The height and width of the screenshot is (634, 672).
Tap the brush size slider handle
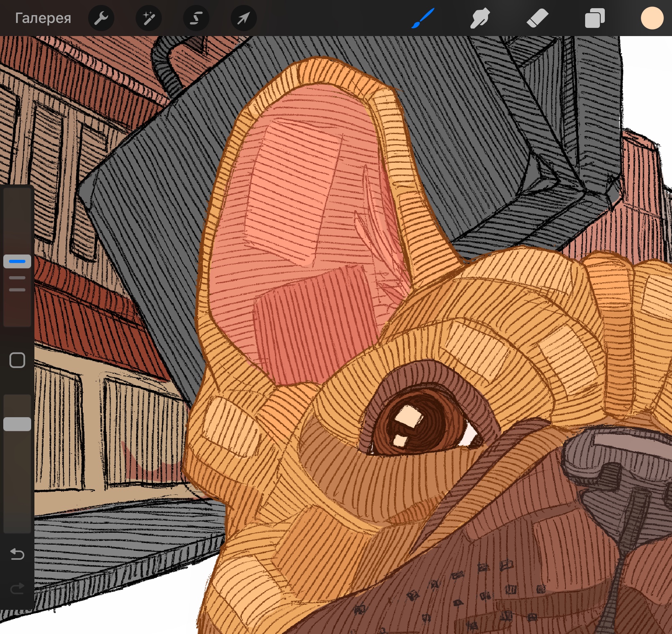tap(17, 261)
